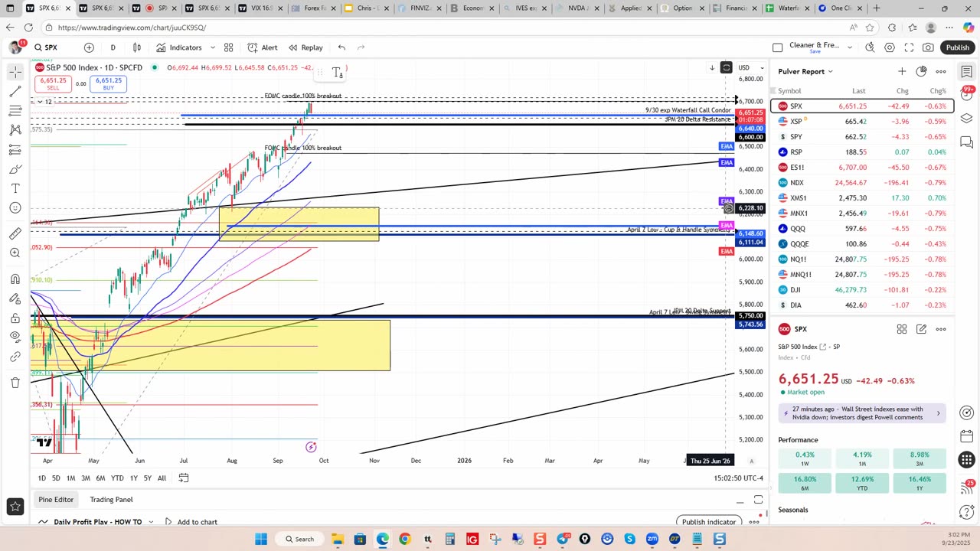This screenshot has height=551, width=980.
Task: Toggle the layout setup square checkbox
Action: pyautogui.click(x=777, y=47)
